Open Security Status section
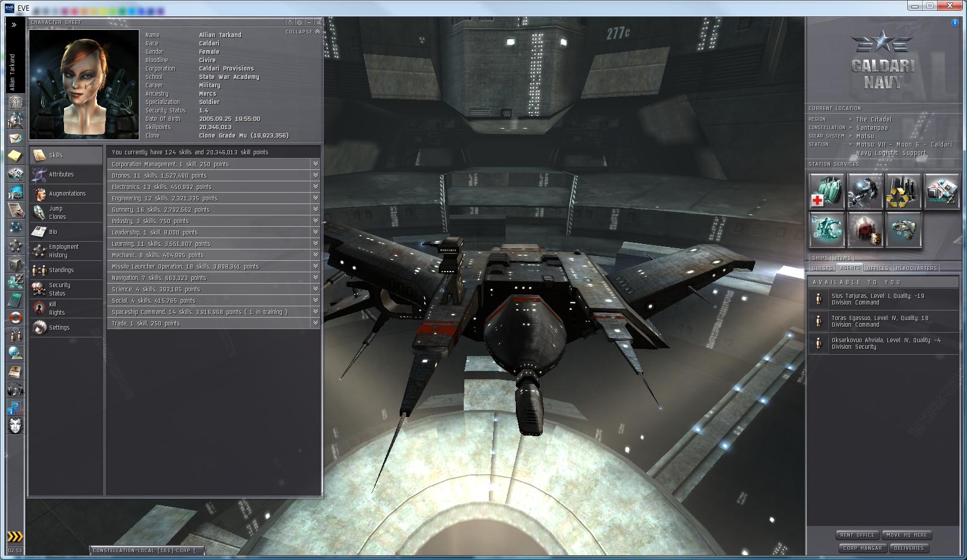This screenshot has height=560, width=967. click(x=66, y=289)
